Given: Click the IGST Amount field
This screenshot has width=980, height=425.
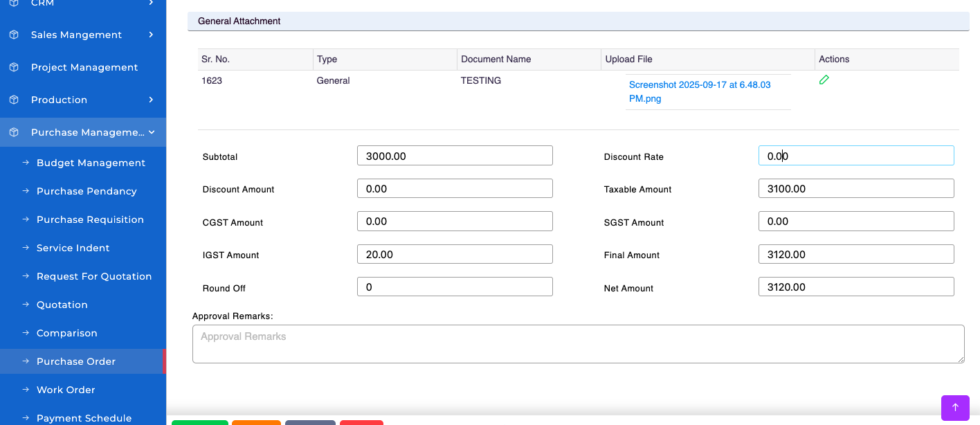Looking at the screenshot, I should tap(454, 254).
